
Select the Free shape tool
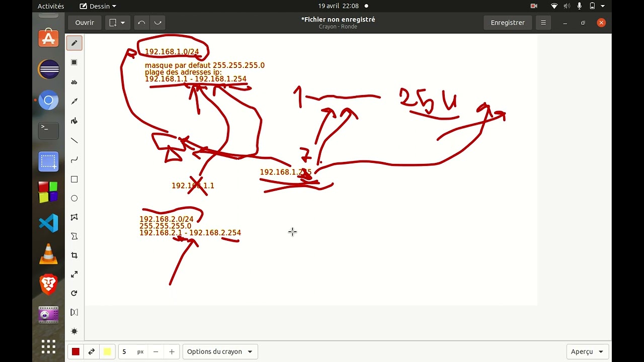[74, 236]
